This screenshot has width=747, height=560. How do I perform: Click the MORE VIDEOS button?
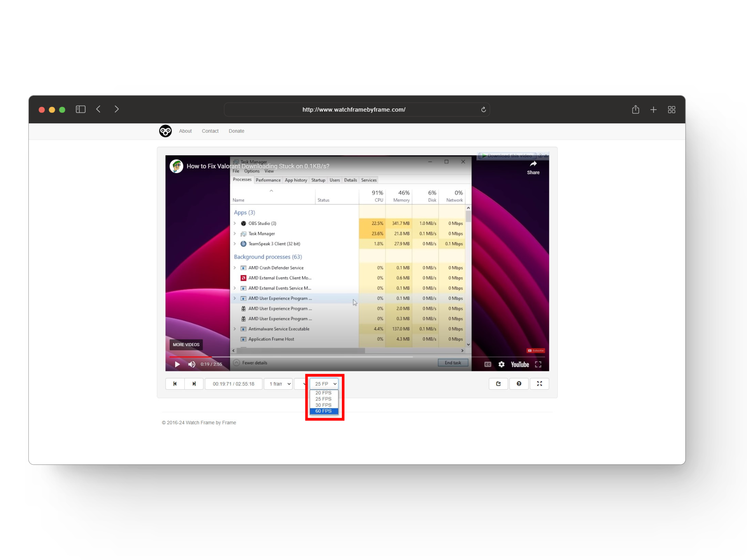click(x=186, y=345)
